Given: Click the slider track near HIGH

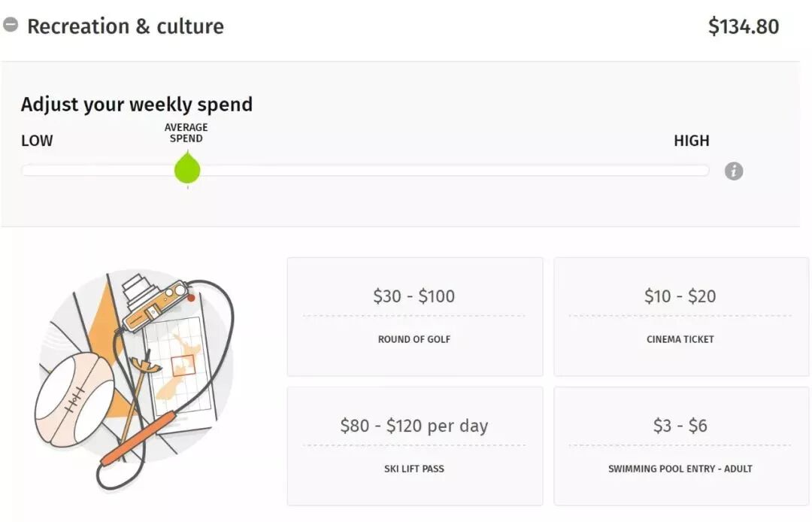Looking at the screenshot, I should coord(692,171).
